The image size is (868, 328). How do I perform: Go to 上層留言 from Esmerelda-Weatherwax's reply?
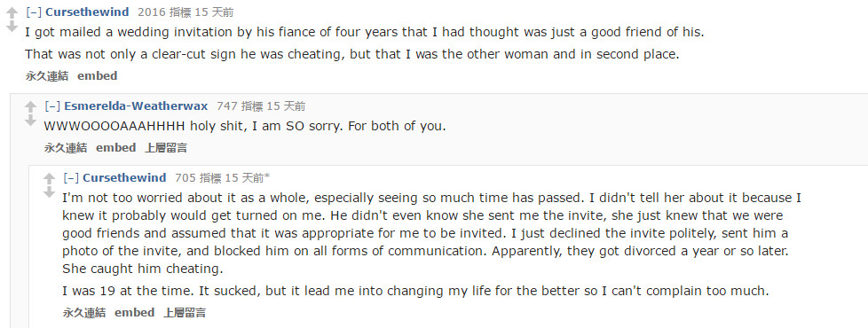click(166, 148)
